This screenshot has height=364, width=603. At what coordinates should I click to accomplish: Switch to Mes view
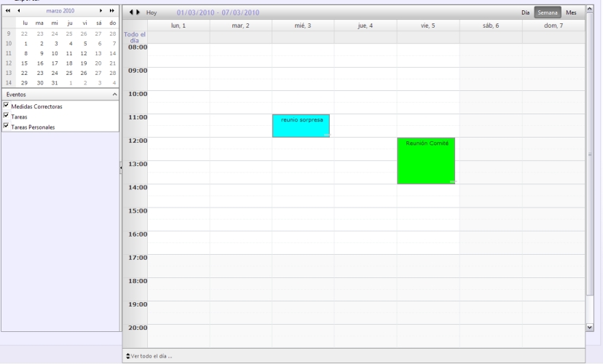[x=571, y=12]
